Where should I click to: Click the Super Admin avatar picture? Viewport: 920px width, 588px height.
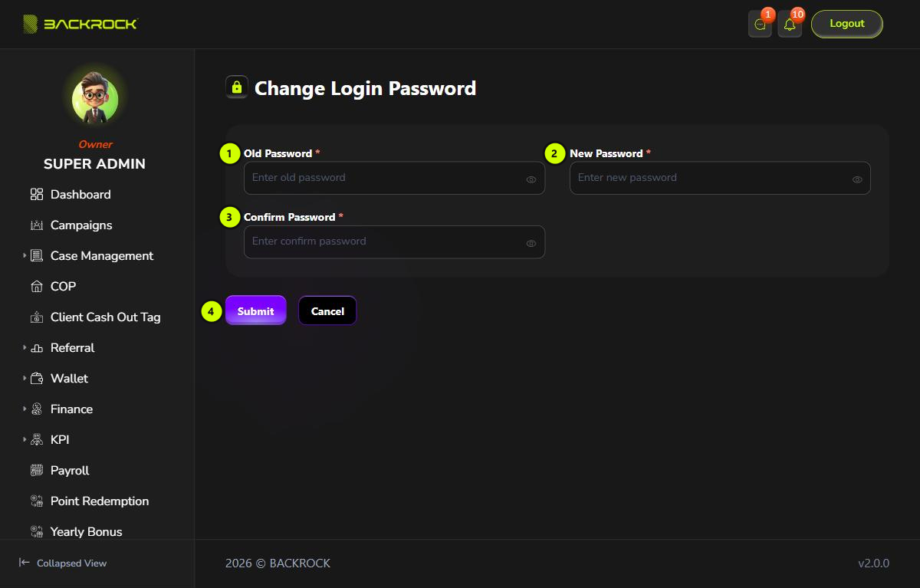pyautogui.click(x=95, y=100)
